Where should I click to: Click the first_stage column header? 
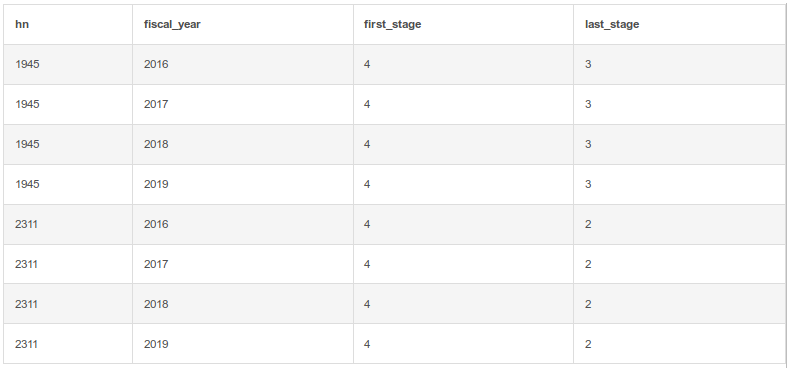point(392,24)
